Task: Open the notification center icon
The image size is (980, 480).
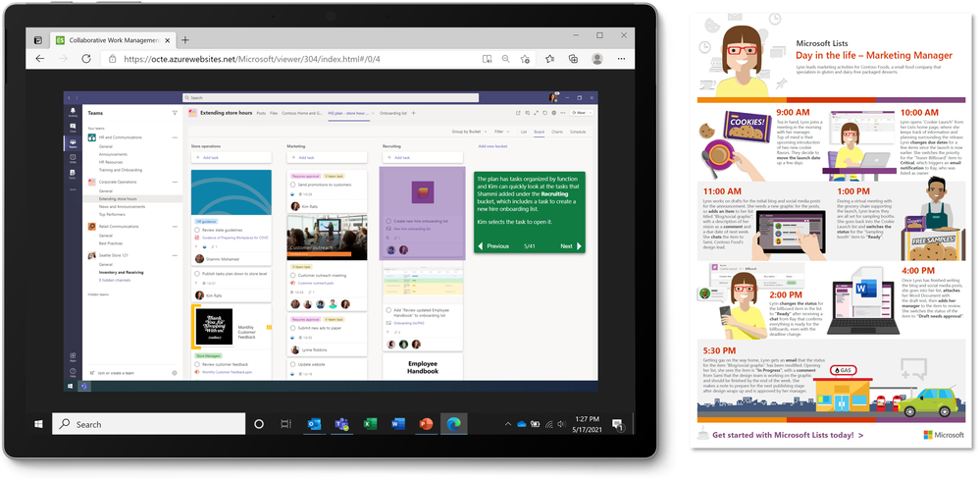Action: (x=617, y=424)
